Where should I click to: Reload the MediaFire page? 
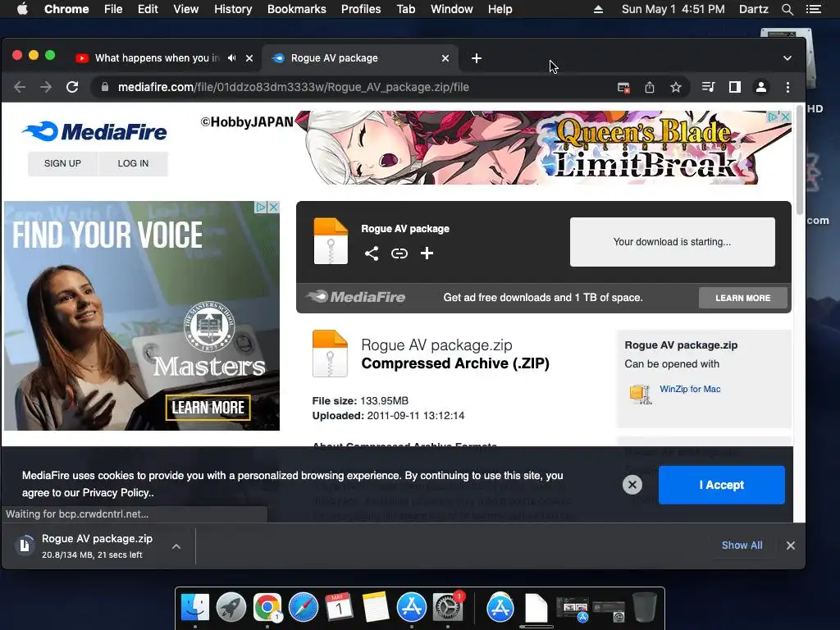click(x=72, y=87)
